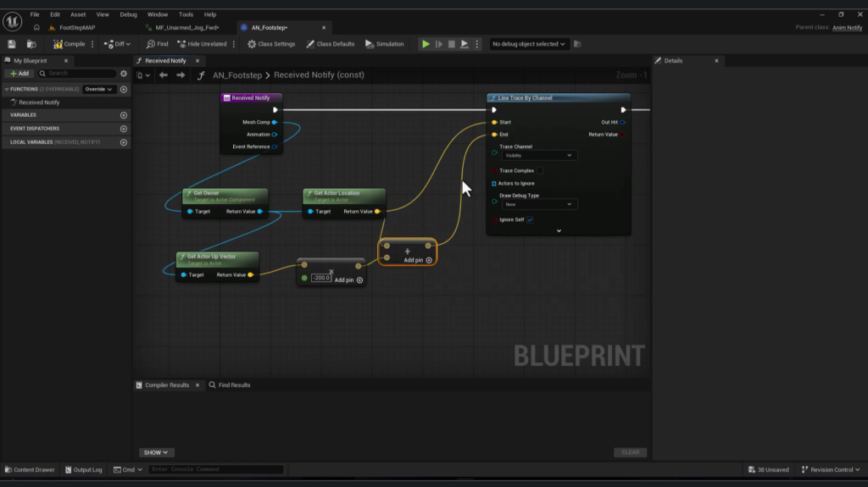
Task: Collapse the Functions section
Action: pos(7,89)
